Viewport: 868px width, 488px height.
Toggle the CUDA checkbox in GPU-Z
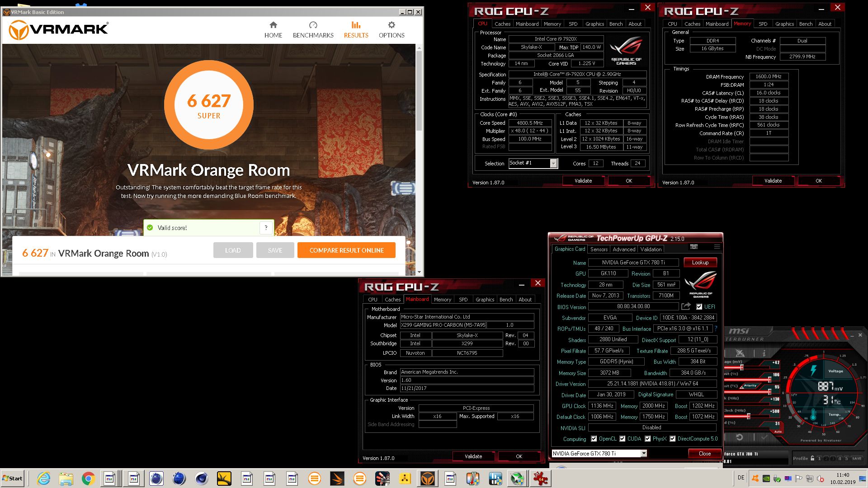(623, 439)
